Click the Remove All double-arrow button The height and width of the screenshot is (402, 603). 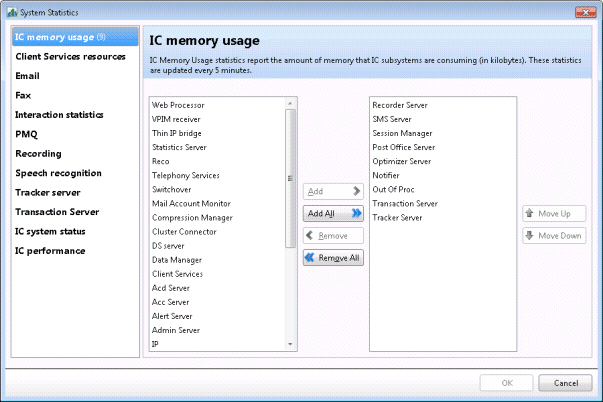click(332, 257)
